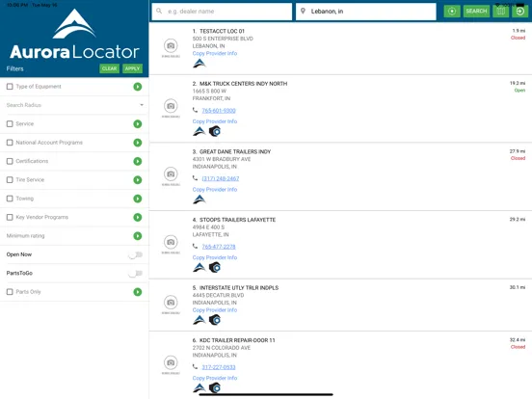Check the Certifications checkbox
Image resolution: width=532 pixels, height=399 pixels.
coord(10,161)
